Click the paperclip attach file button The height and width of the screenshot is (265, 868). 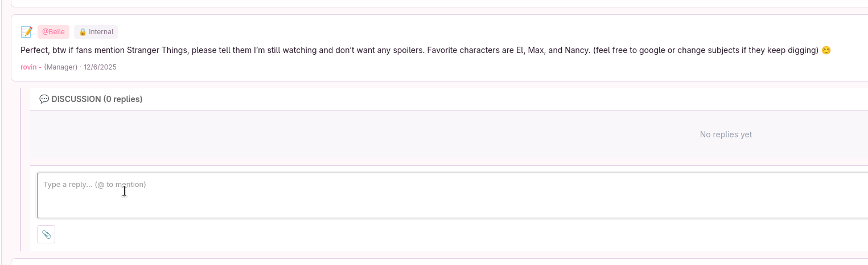[x=46, y=234]
